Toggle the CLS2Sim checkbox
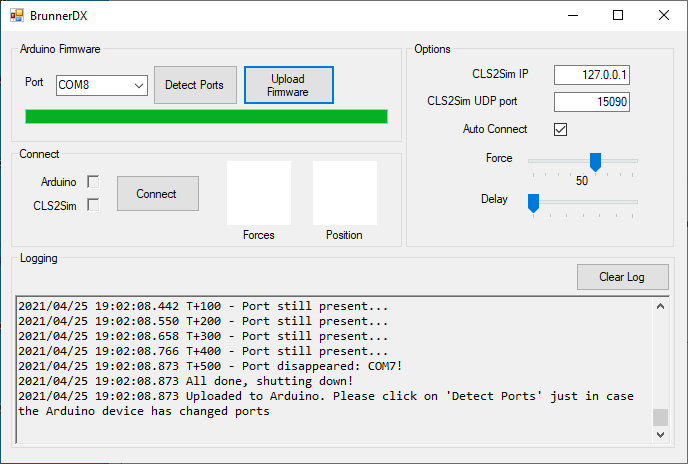Image resolution: width=688 pixels, height=464 pixels. pyautogui.click(x=93, y=205)
